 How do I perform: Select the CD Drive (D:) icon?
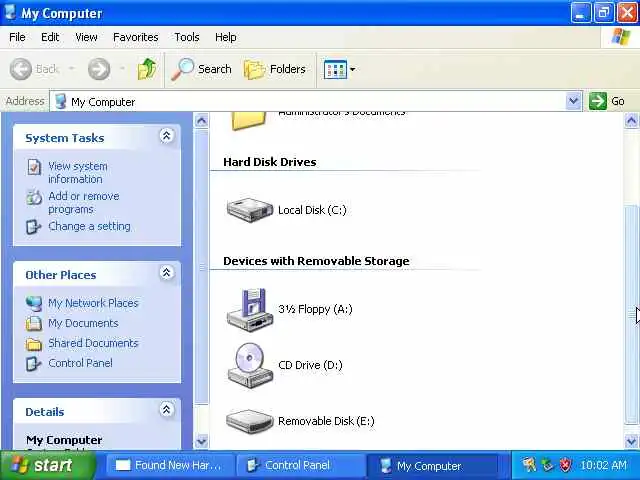[249, 365]
